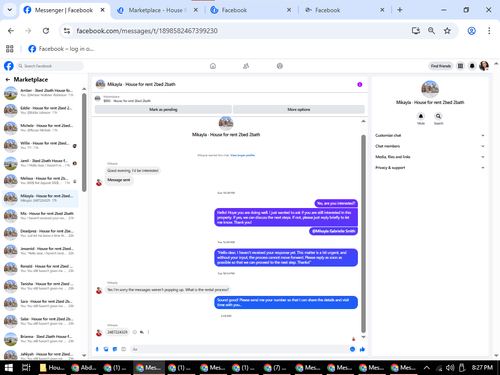
Task: Click the Facebook logo beside search
Action: [9, 66]
